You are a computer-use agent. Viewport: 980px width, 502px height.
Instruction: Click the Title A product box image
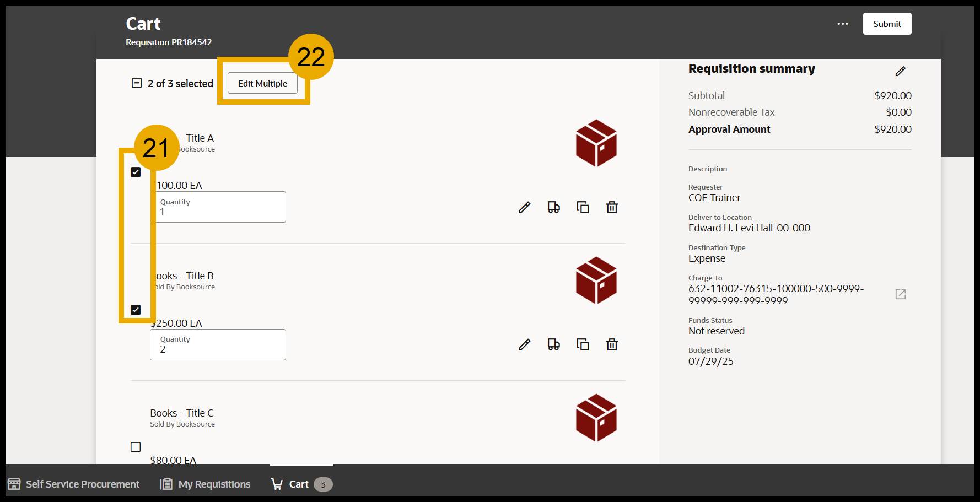[596, 143]
